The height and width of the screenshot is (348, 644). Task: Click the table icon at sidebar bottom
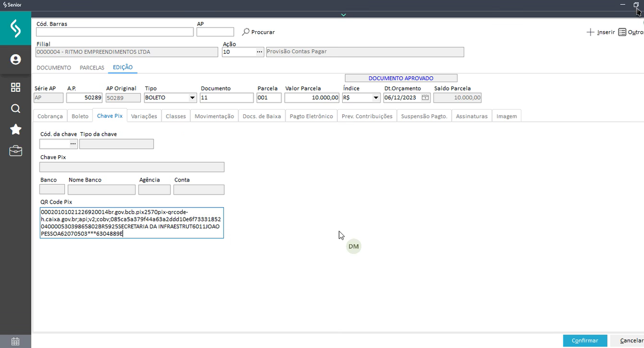click(16, 342)
